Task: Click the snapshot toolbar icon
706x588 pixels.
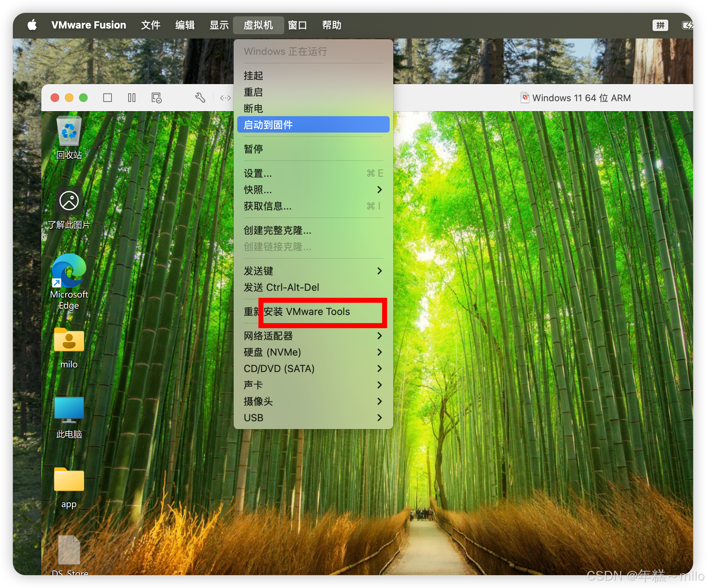Action: (x=156, y=98)
